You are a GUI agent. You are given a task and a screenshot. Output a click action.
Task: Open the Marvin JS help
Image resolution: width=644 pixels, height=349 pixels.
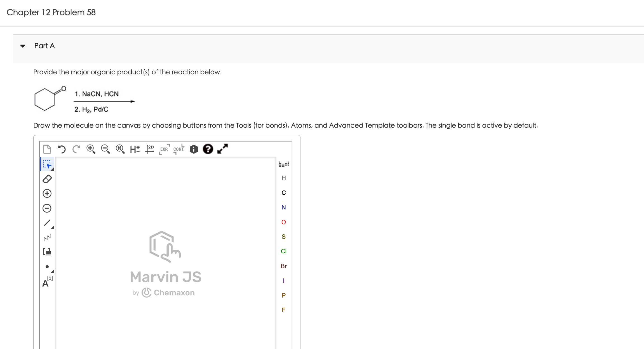208,149
